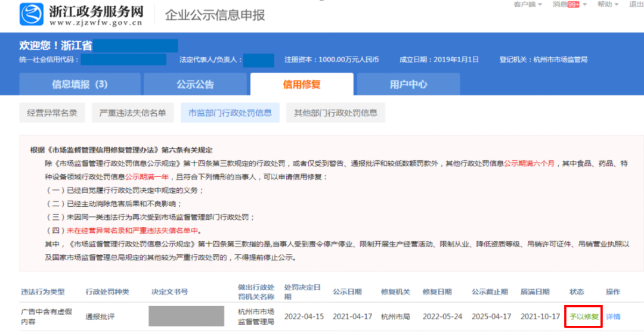Open the 严重违法失信名单 sub-tab
Screen dimensions: 644x333
[x=133, y=113]
